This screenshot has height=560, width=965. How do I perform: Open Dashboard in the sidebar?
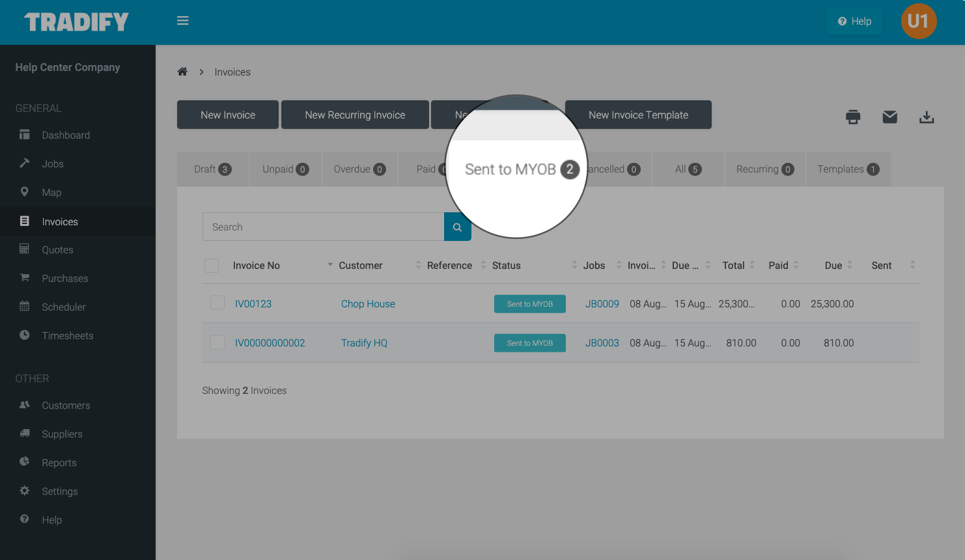click(x=66, y=135)
